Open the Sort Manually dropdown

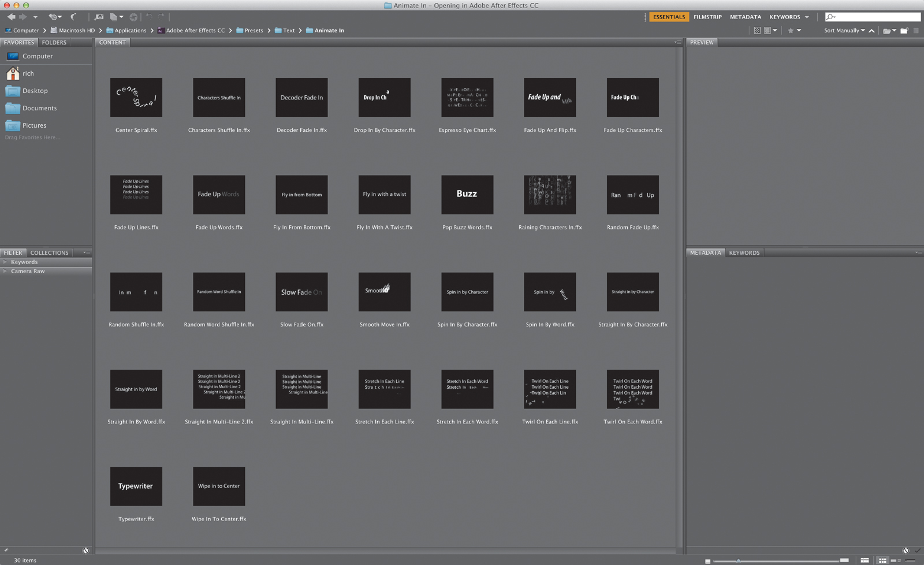pyautogui.click(x=844, y=31)
